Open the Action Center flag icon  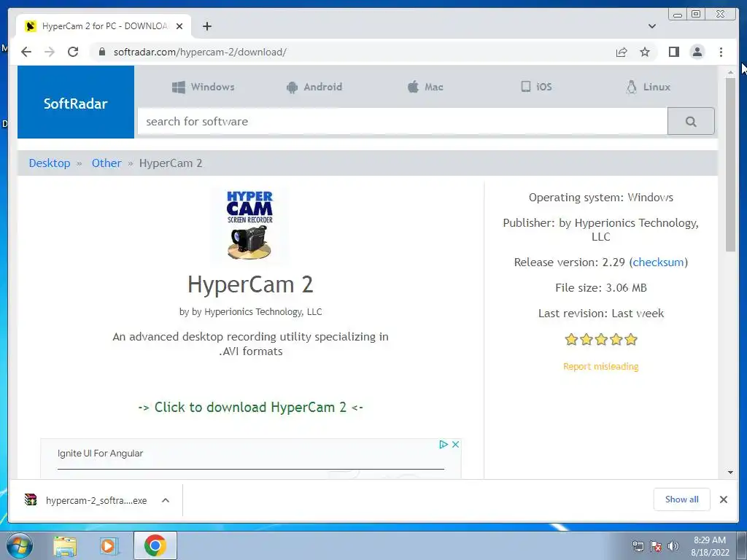tap(656, 546)
